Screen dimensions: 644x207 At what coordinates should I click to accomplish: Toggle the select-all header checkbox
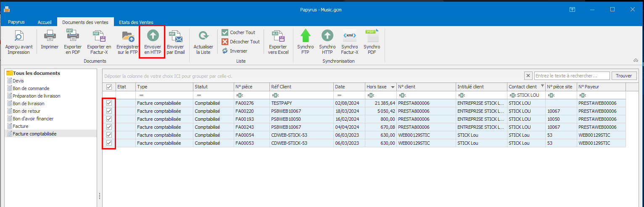coord(109,87)
